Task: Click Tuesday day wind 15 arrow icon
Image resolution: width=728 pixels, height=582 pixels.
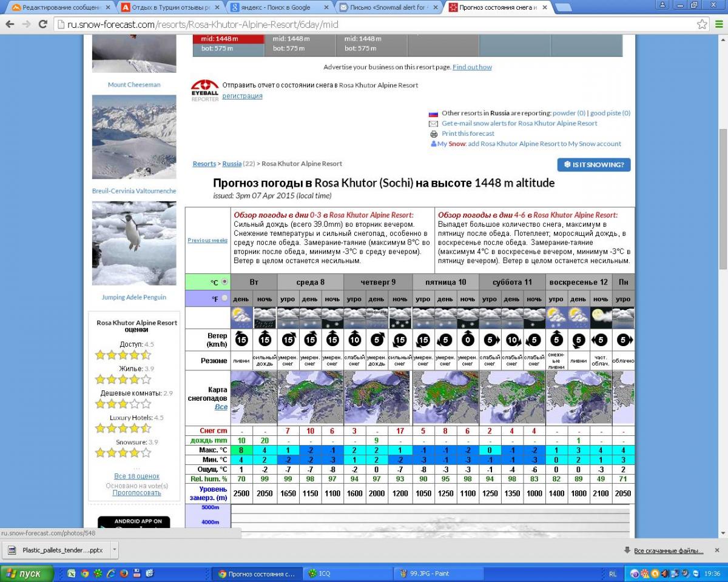Action: pyautogui.click(x=242, y=340)
